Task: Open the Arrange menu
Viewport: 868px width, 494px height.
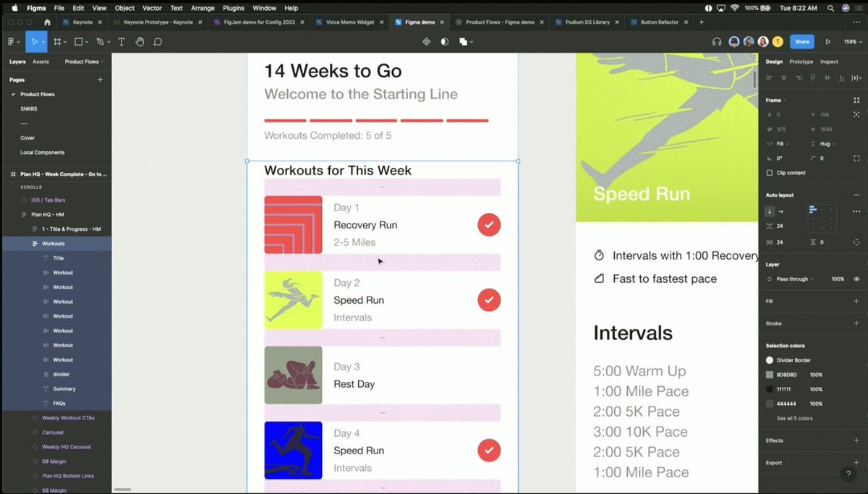Action: [203, 8]
